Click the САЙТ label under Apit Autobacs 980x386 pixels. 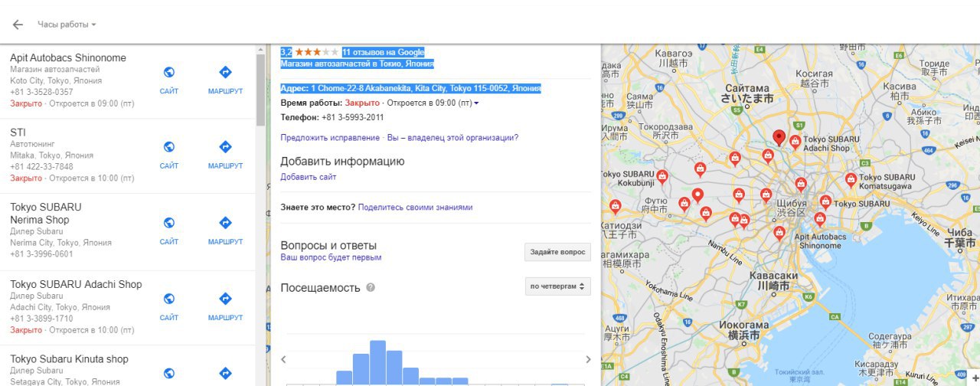169,91
